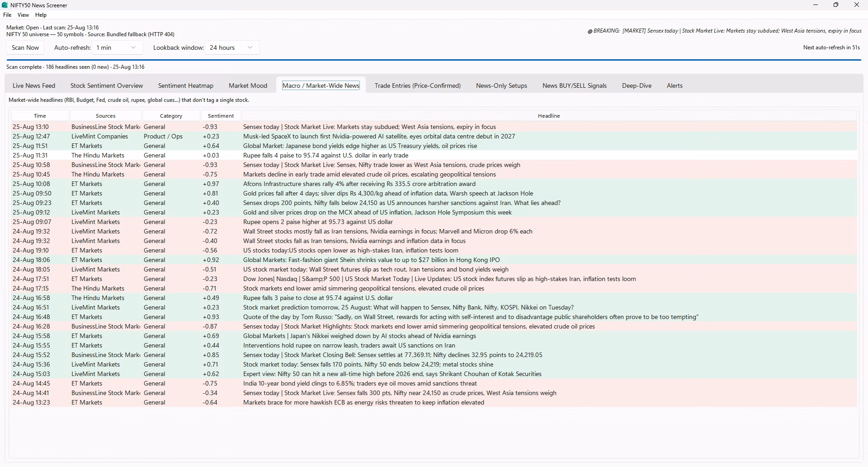Select the Macro / Market-Wide News tab
Image resolution: width=868 pixels, height=467 pixels.
point(321,86)
